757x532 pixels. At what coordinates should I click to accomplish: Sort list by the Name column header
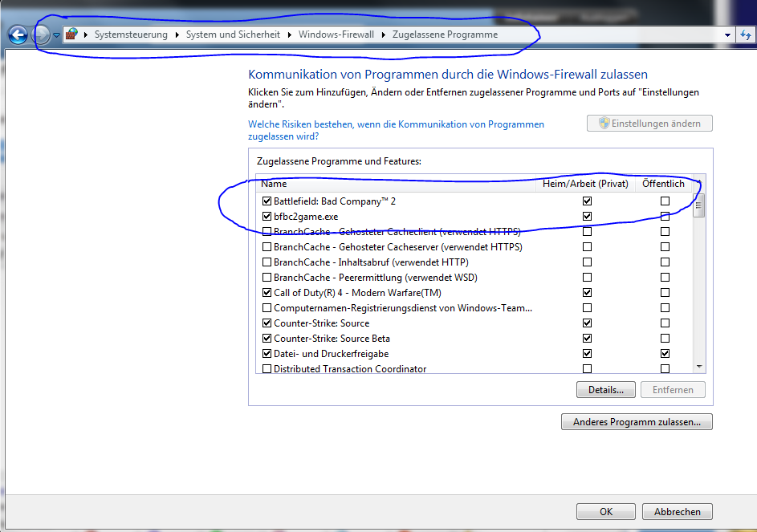[396, 184]
